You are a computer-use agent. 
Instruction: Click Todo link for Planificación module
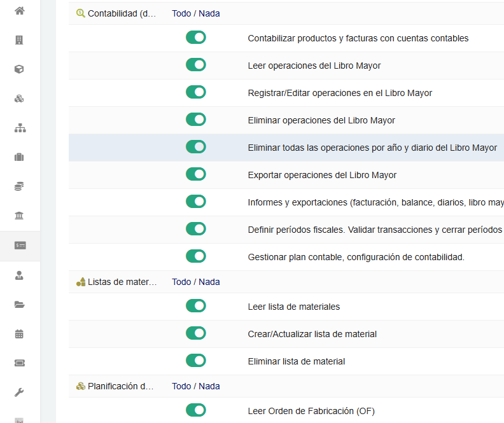[x=181, y=386]
